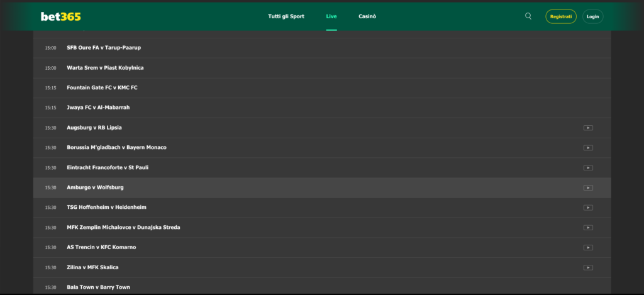Open the Tutti gli Sport tab

click(x=286, y=16)
